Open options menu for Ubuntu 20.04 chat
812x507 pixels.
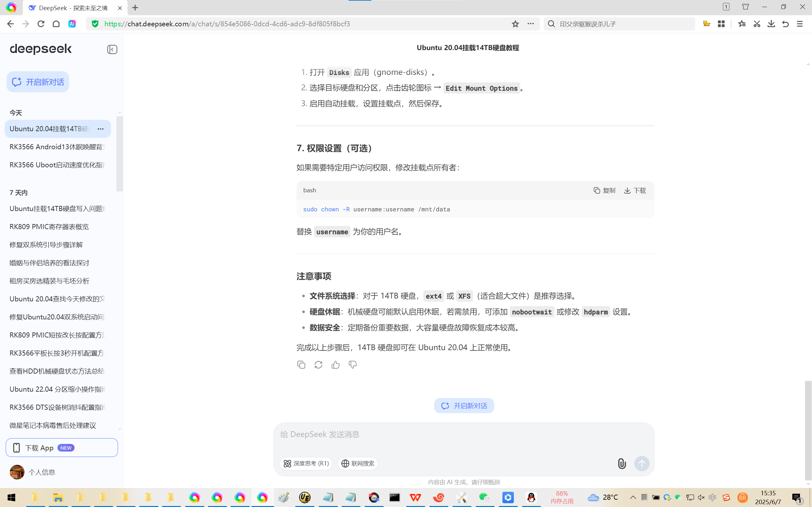[100, 129]
